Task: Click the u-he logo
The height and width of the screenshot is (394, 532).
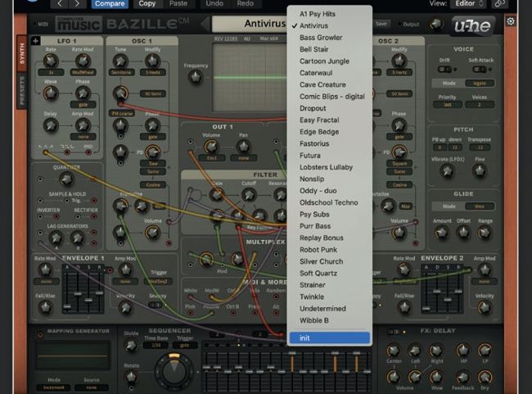Action: (x=472, y=25)
